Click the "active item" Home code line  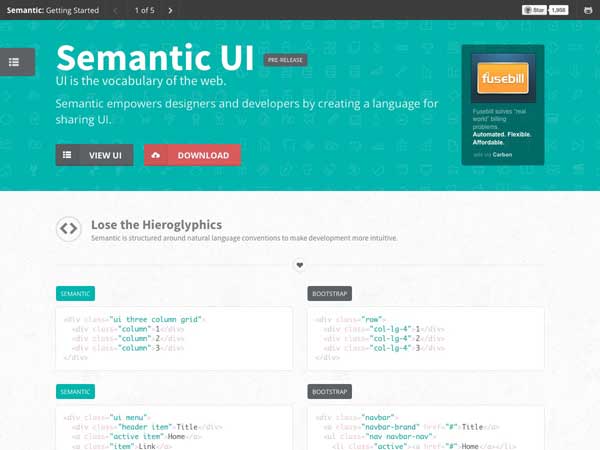click(137, 436)
